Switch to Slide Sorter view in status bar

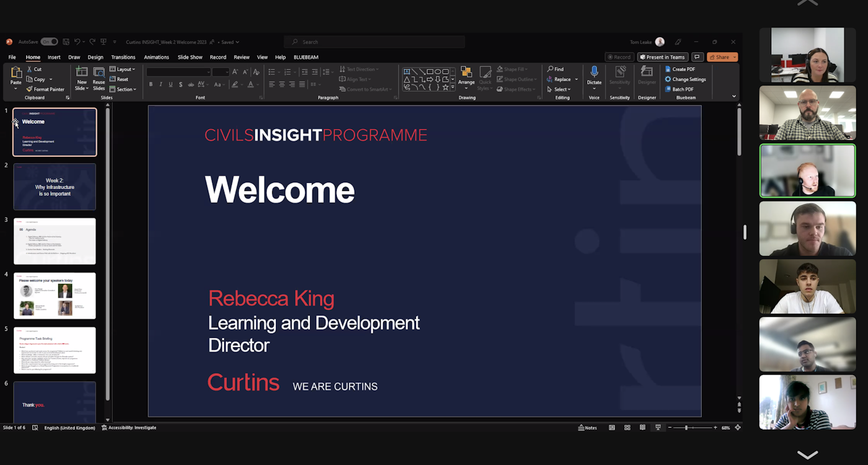tap(627, 428)
